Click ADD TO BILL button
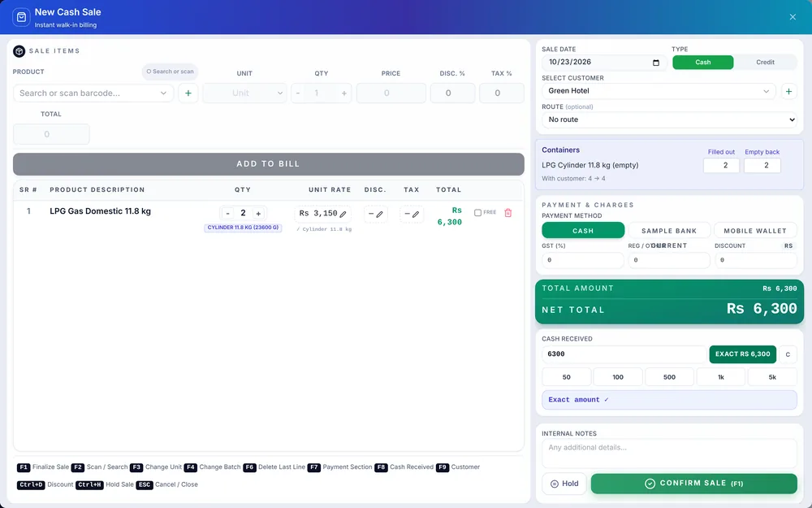This screenshot has width=812, height=508. tap(268, 164)
